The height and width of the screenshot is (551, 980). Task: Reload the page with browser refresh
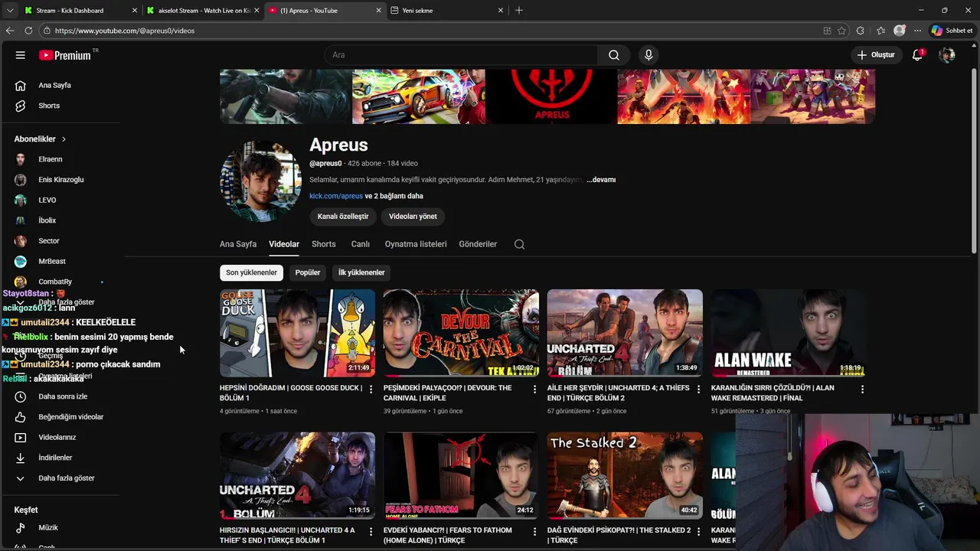pyautogui.click(x=28, y=31)
